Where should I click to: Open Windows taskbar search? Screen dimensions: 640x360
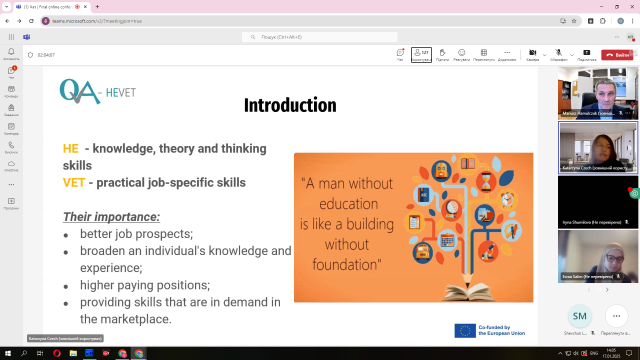click(24, 353)
